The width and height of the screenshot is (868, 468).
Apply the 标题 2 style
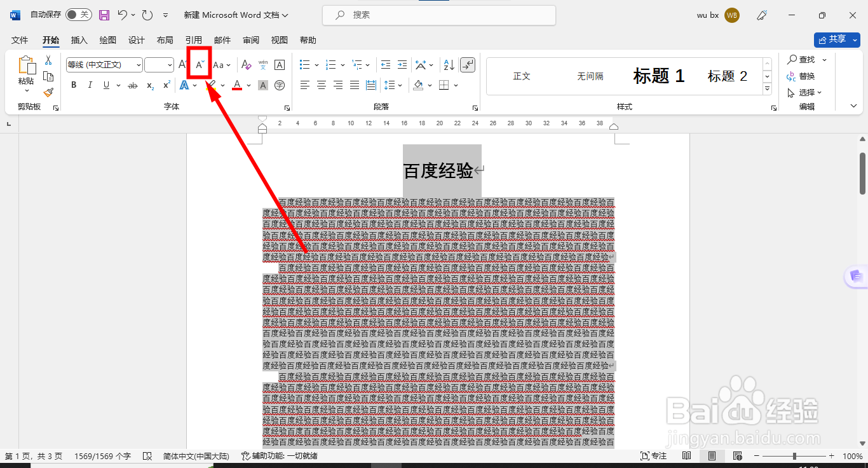(728, 76)
